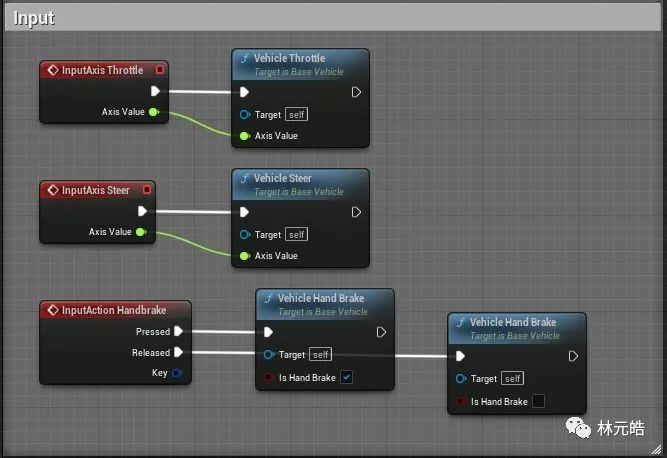Select the Vehicle Throttle node title
The width and height of the screenshot is (667, 458).
289,58
